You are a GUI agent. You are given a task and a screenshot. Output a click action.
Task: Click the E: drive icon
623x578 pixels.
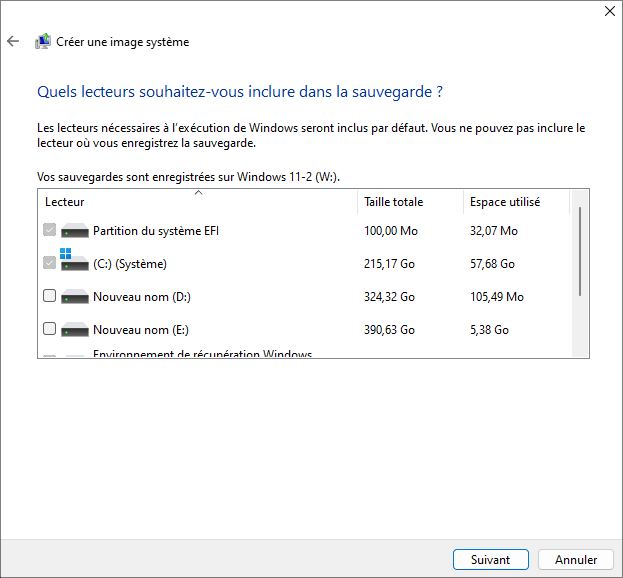click(75, 330)
